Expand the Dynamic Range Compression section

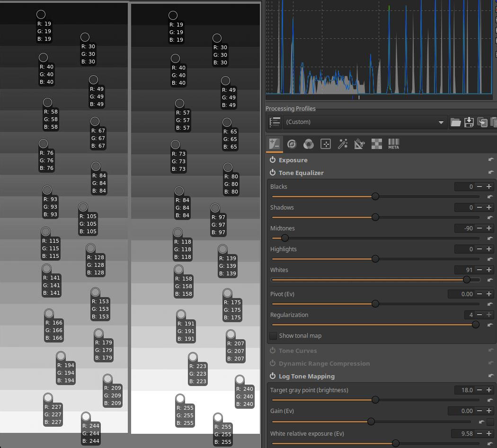[324, 364]
